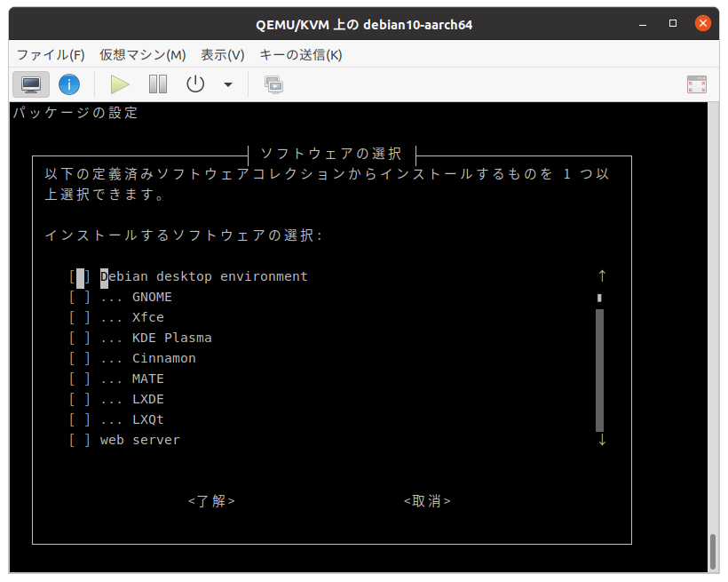Manage snapshots for the VM

pyautogui.click(x=273, y=84)
